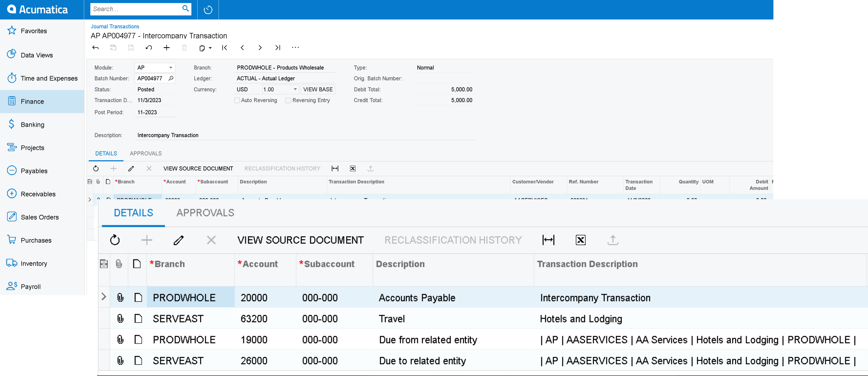Open the Purchases workspace
Image resolution: width=868 pixels, height=376 pixels.
[x=42, y=240]
